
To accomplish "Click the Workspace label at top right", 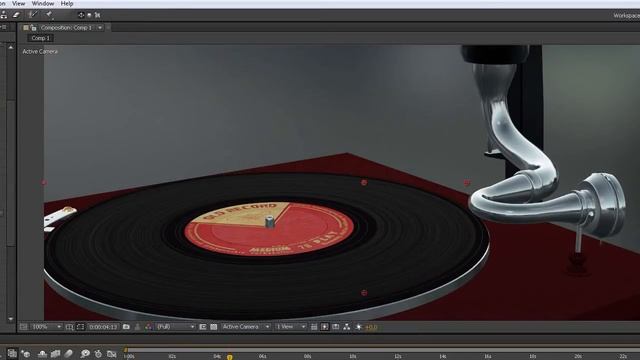I will [x=627, y=16].
